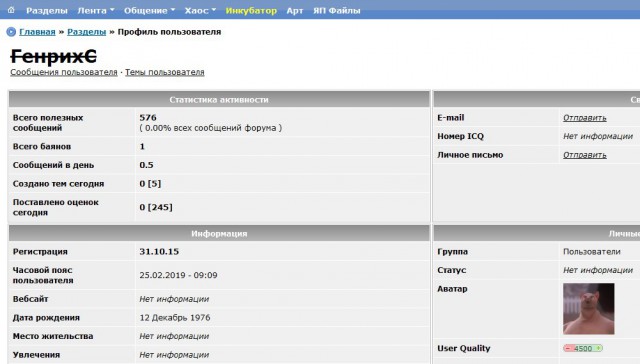The height and width of the screenshot is (364, 640).
Task: Click the blue arrow breadcrumb icon
Action: [11, 32]
